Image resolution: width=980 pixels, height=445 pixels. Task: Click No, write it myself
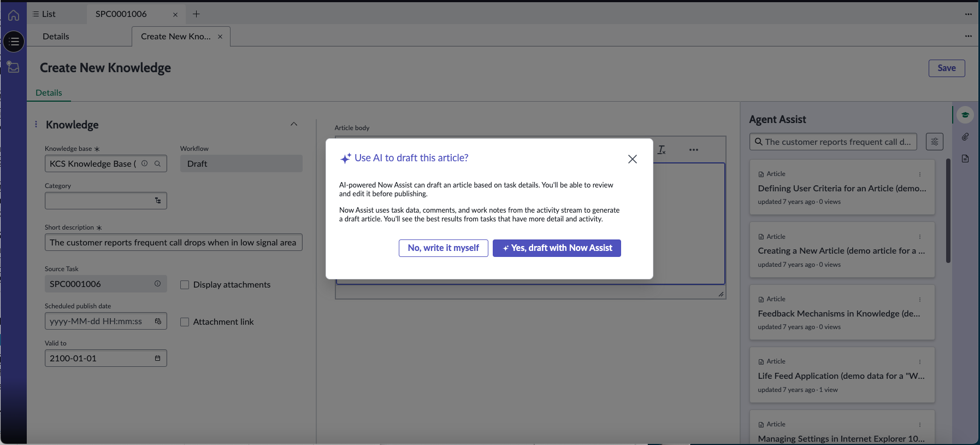(x=444, y=248)
